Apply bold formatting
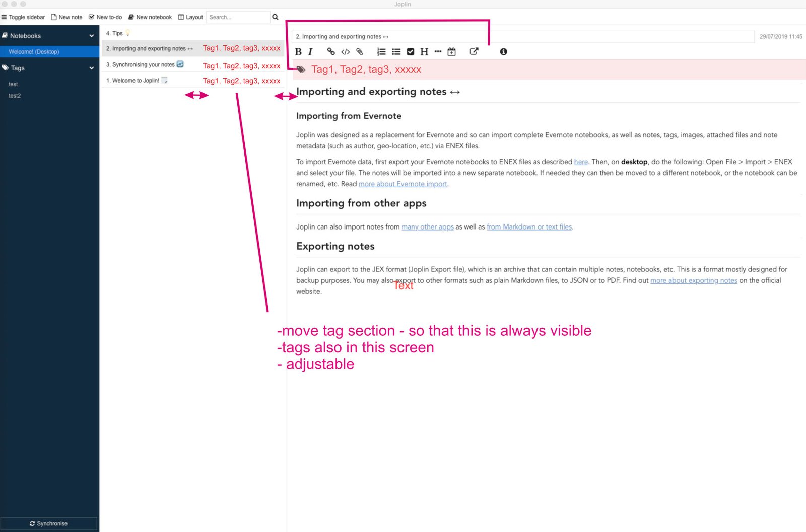The image size is (806, 532). point(298,52)
